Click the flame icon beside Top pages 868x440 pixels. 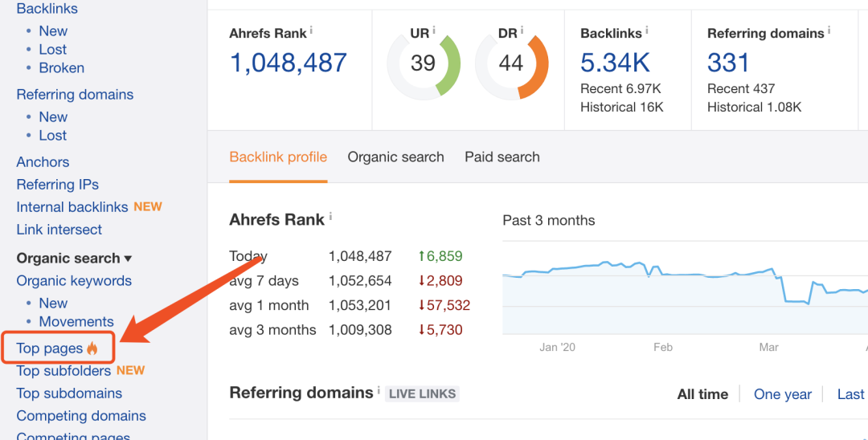coord(92,348)
